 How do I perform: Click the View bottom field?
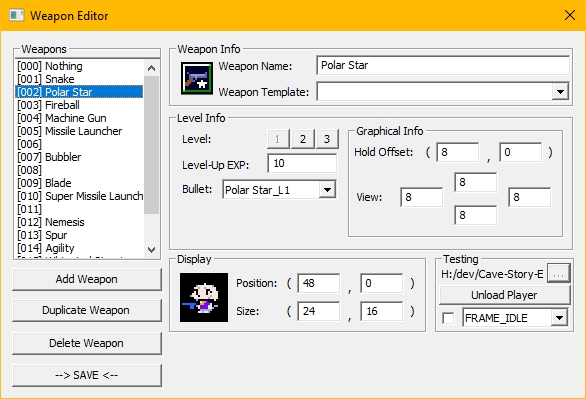pos(476,215)
